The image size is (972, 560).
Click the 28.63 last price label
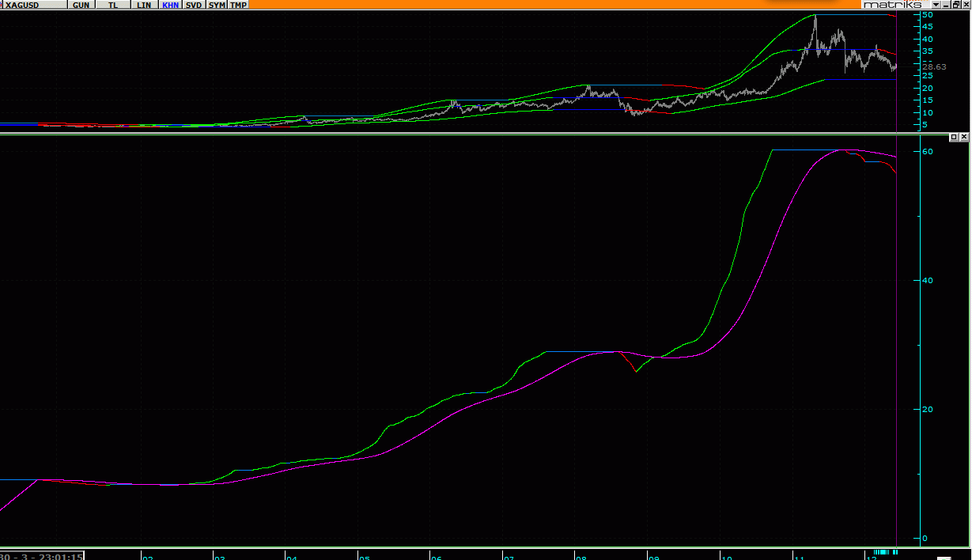point(934,67)
